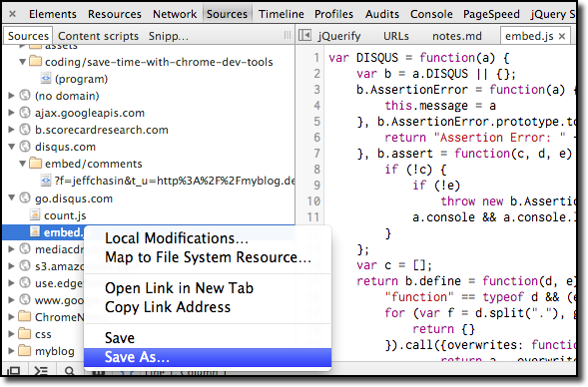Click the count.js script file icon
The width and height of the screenshot is (588, 387).
[x=35, y=215]
